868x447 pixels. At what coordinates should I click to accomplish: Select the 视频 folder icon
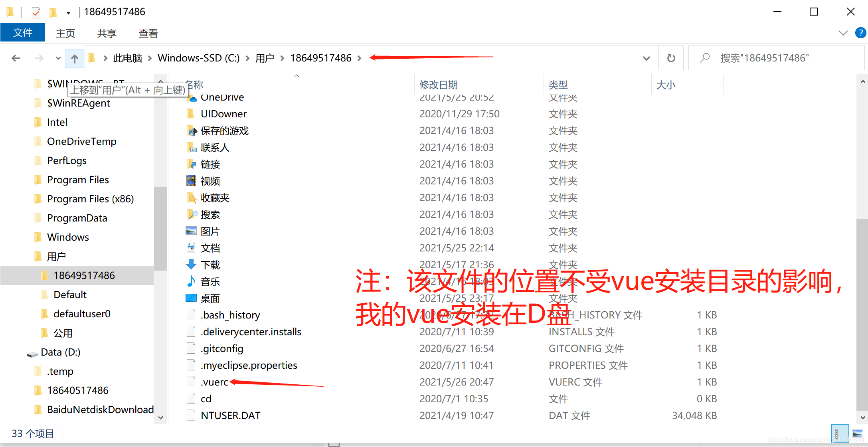[191, 181]
